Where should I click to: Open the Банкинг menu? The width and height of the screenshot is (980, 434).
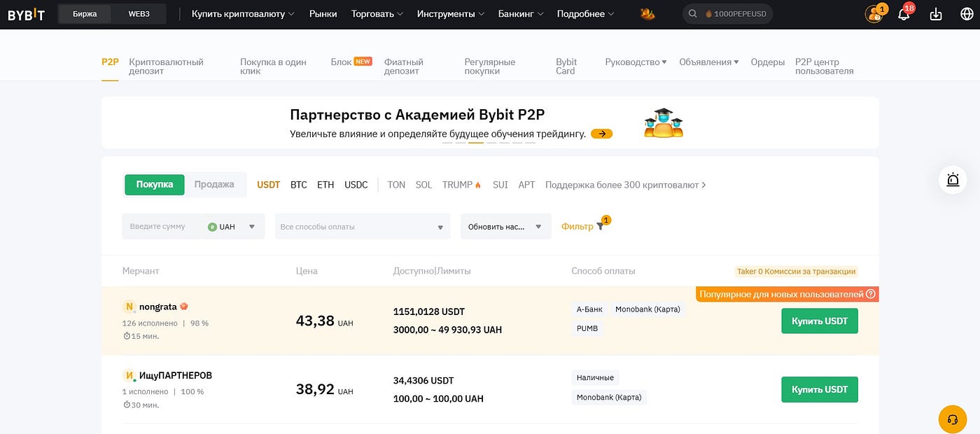521,14
